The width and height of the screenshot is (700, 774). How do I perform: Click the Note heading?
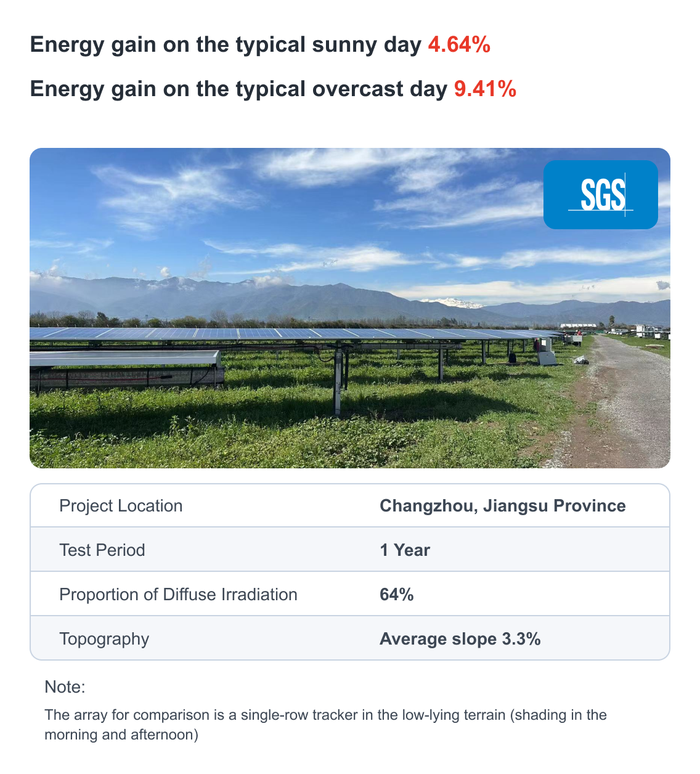(x=65, y=688)
